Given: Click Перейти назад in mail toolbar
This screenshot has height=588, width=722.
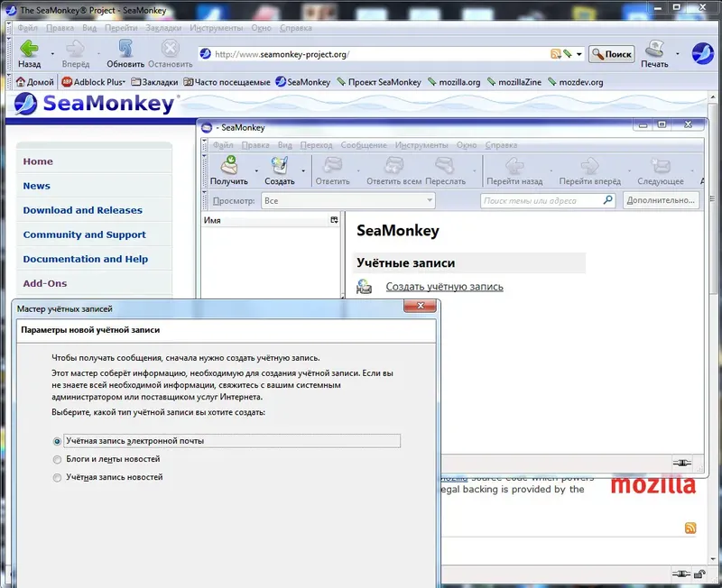Looking at the screenshot, I should 514,165.
